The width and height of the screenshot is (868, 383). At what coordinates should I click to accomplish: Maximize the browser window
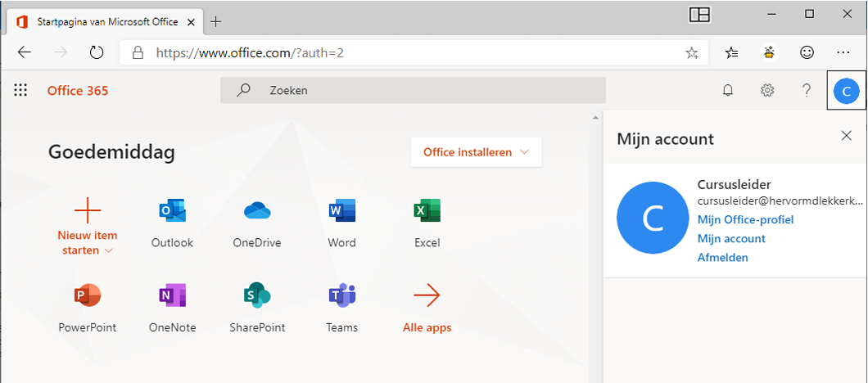pyautogui.click(x=809, y=15)
